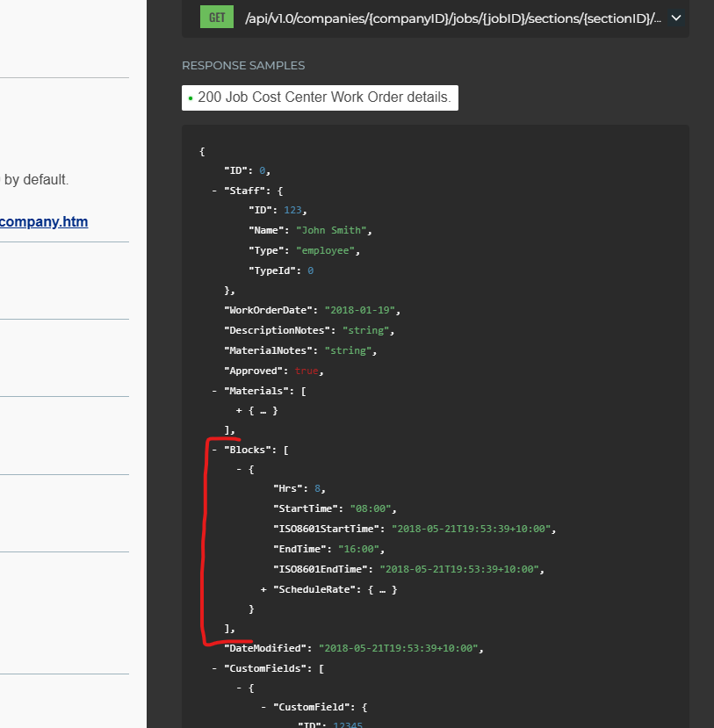Image resolution: width=714 pixels, height=728 pixels.
Task: Expand the endpoint path chevron dropdown
Action: [x=676, y=18]
